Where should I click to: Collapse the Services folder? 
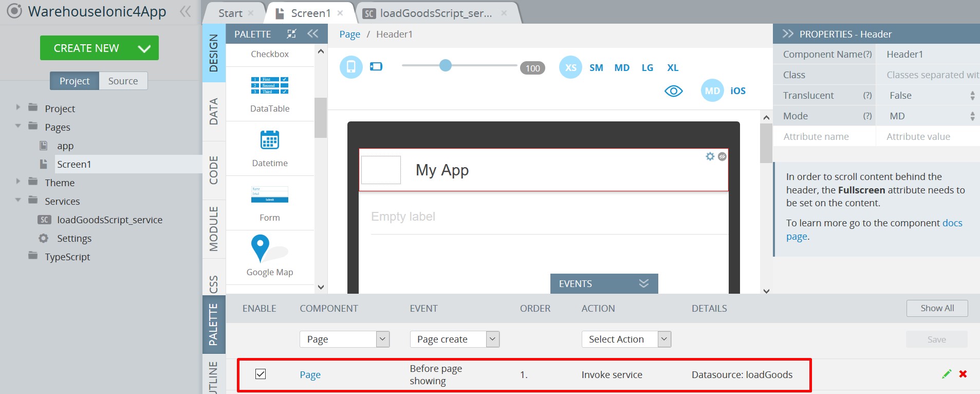[x=18, y=200]
